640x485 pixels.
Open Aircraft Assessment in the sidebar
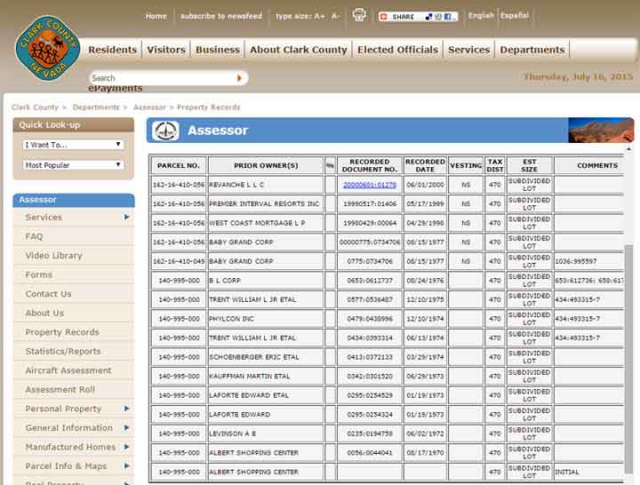click(x=68, y=370)
